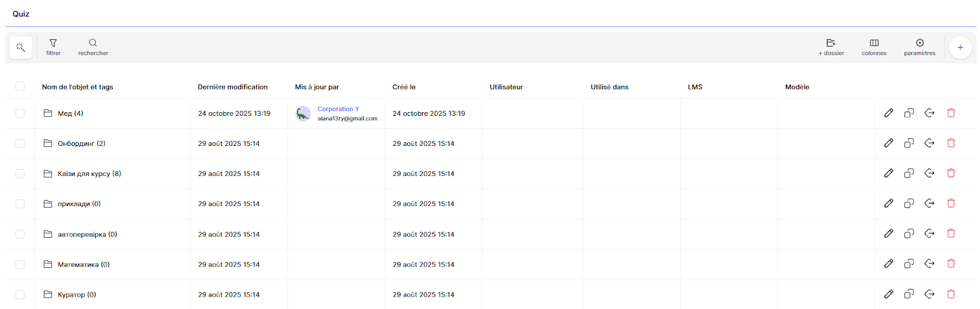
Task: Click the magic wand icon in toolbar
Action: coord(21,47)
